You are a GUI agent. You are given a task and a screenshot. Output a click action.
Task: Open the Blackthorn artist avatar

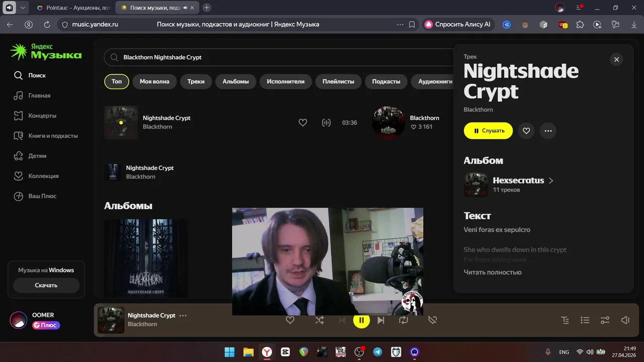pyautogui.click(x=388, y=122)
